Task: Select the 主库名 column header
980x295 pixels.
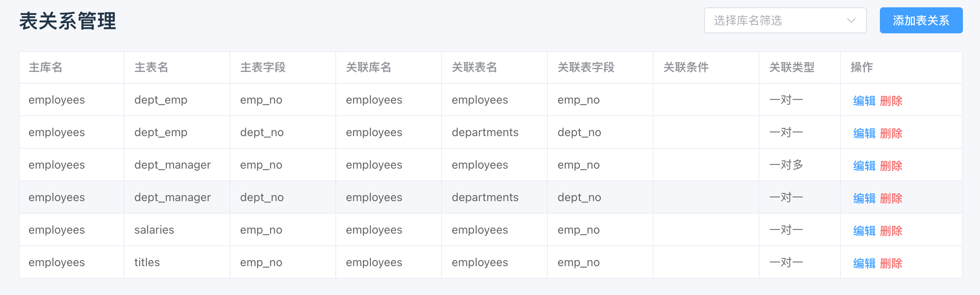Action: (46, 67)
